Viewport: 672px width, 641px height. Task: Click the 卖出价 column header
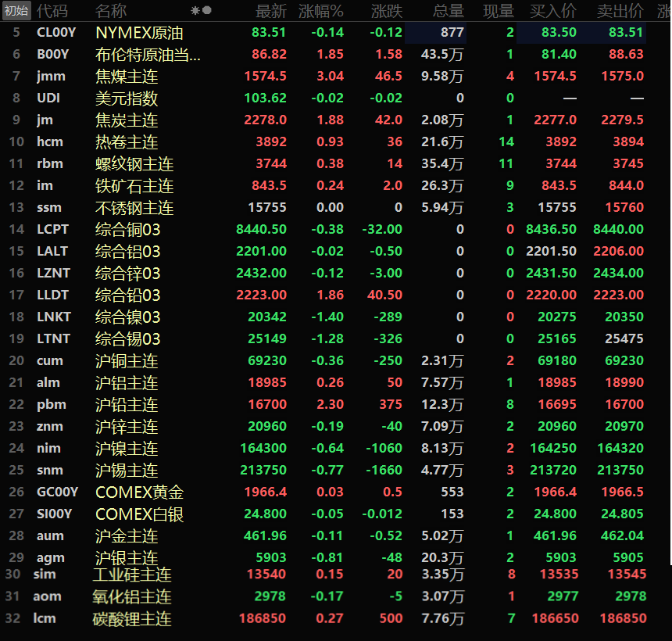pyautogui.click(x=620, y=11)
